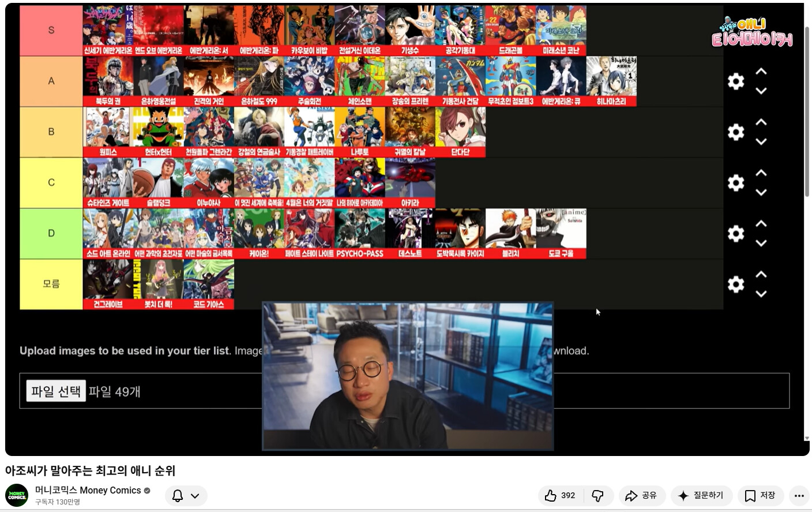Open the Money Comics channel avatar
The height and width of the screenshot is (512, 812).
coord(17,496)
